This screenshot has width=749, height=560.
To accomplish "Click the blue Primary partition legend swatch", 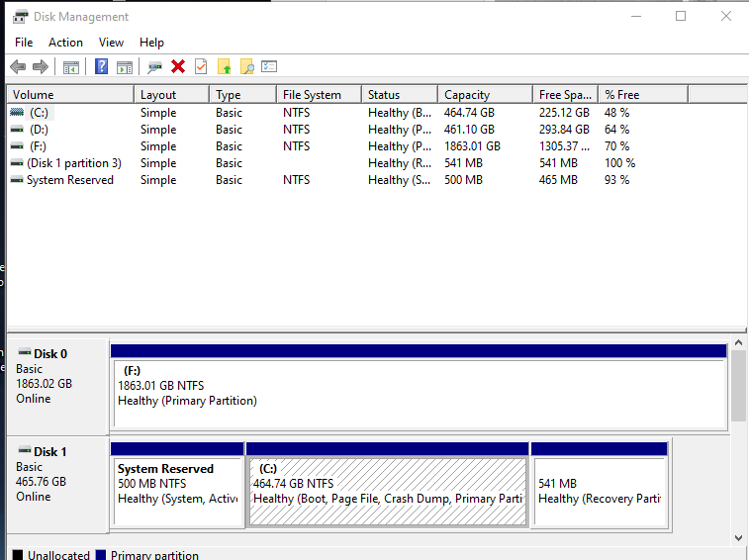I will [100, 555].
